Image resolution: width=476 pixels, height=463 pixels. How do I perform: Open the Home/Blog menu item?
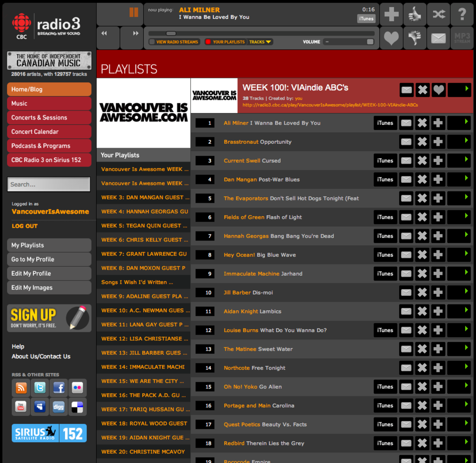tap(49, 89)
